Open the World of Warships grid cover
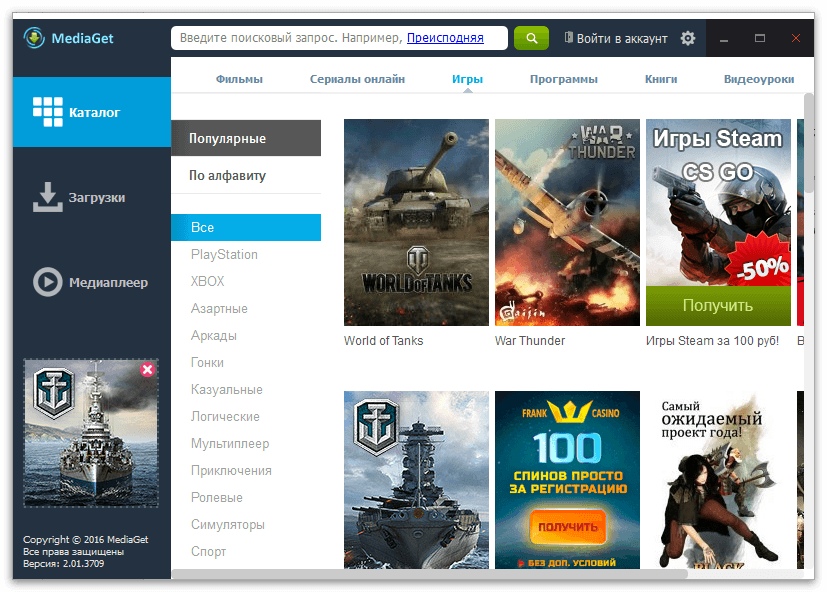Screen dimensions: 827x592 pyautogui.click(x=416, y=480)
